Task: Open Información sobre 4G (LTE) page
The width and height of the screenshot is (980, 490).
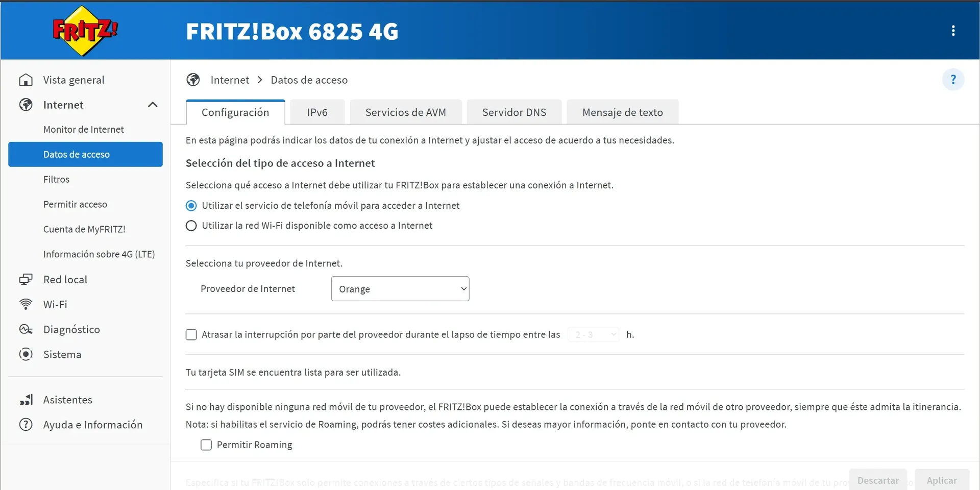Action: click(99, 254)
